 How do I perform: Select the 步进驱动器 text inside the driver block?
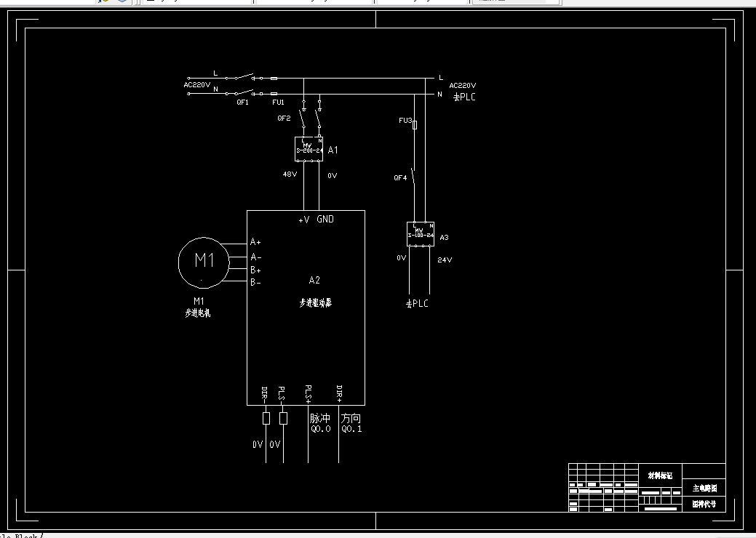[x=315, y=303]
